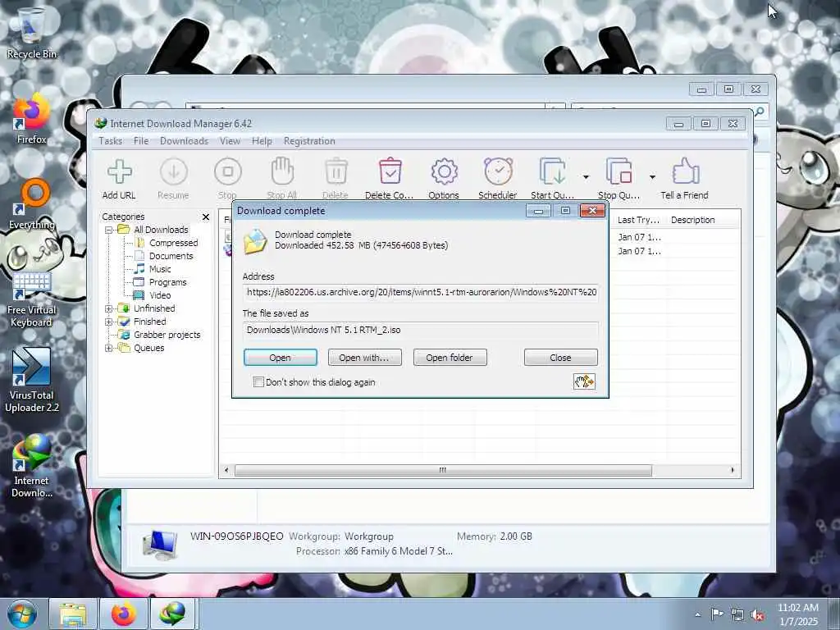Screen dimensions: 840x630
Task: Open the Help menu
Action: 262,141
